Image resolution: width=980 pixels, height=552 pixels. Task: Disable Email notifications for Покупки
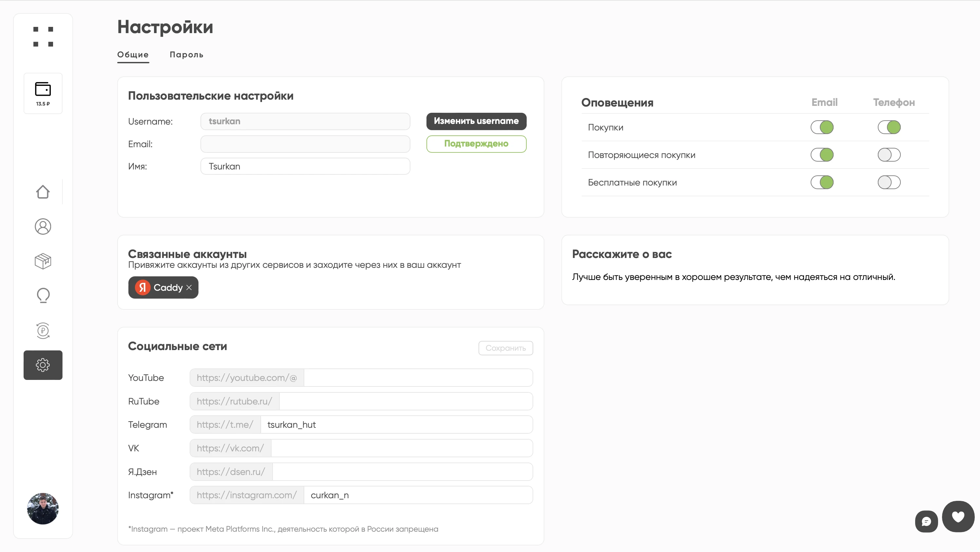[822, 127]
